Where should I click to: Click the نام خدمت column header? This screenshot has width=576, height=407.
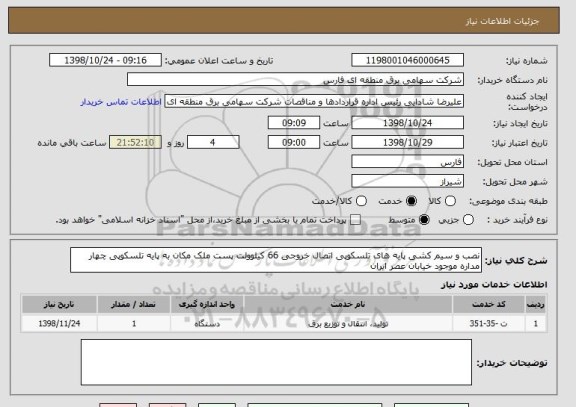tap(348, 305)
